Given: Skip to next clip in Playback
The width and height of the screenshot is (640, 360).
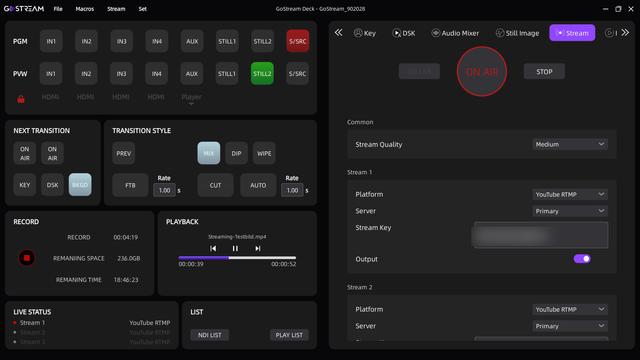Looking at the screenshot, I should [x=258, y=248].
